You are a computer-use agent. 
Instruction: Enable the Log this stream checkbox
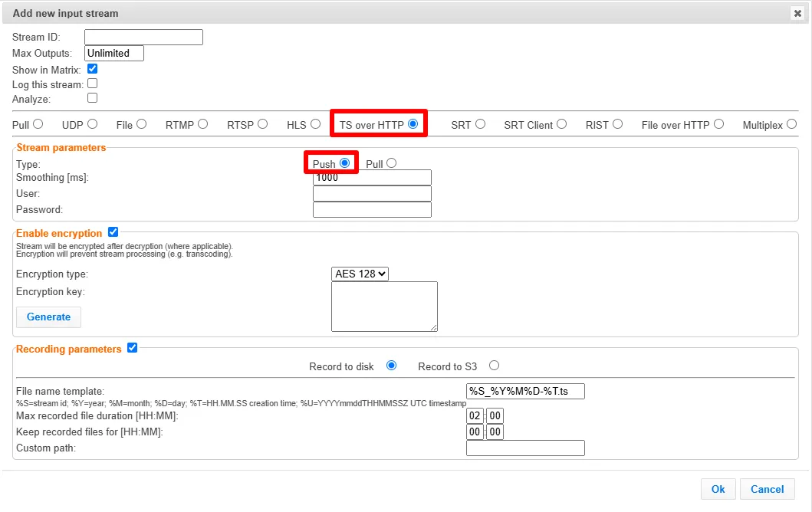point(93,84)
